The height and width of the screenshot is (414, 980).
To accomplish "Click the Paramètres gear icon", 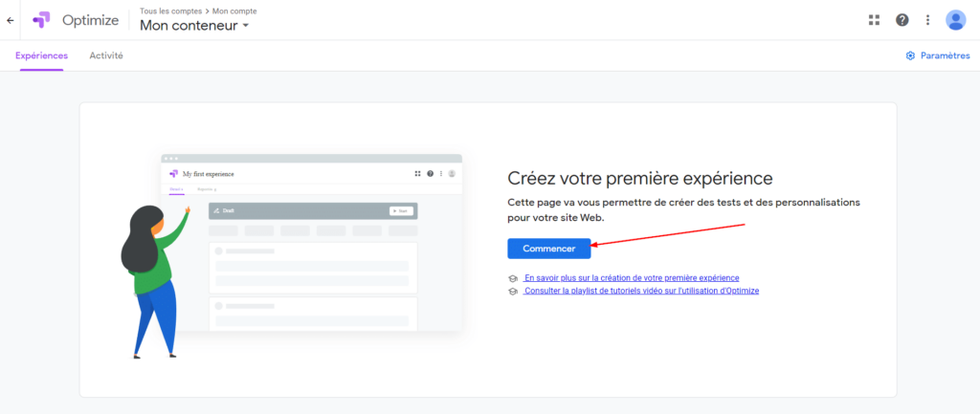I will click(x=910, y=55).
